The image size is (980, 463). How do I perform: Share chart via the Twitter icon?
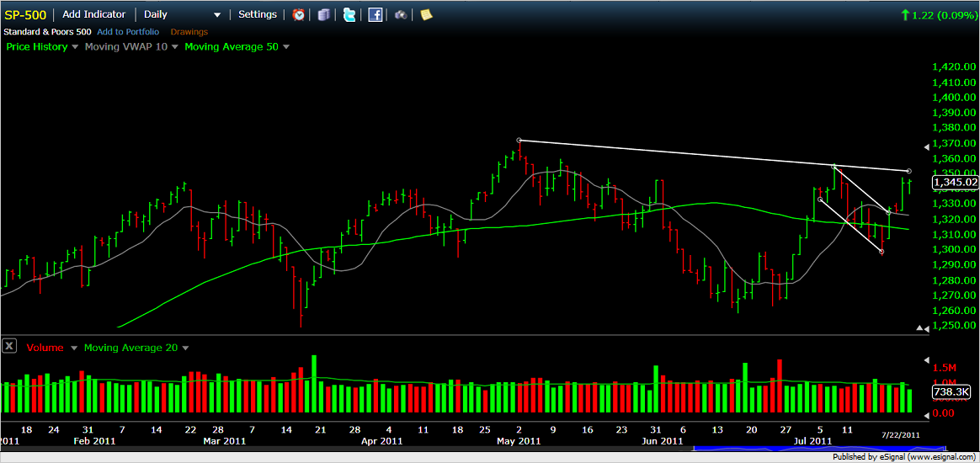[x=349, y=14]
